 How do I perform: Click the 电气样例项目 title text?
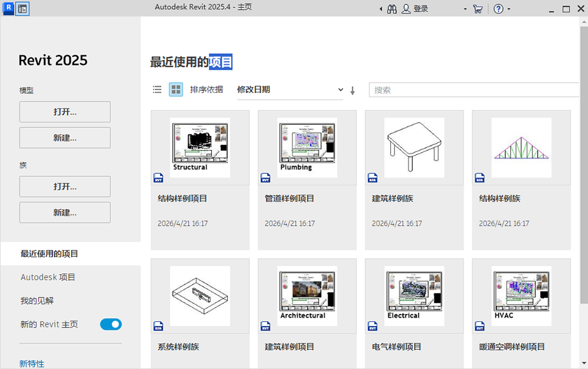pos(396,347)
